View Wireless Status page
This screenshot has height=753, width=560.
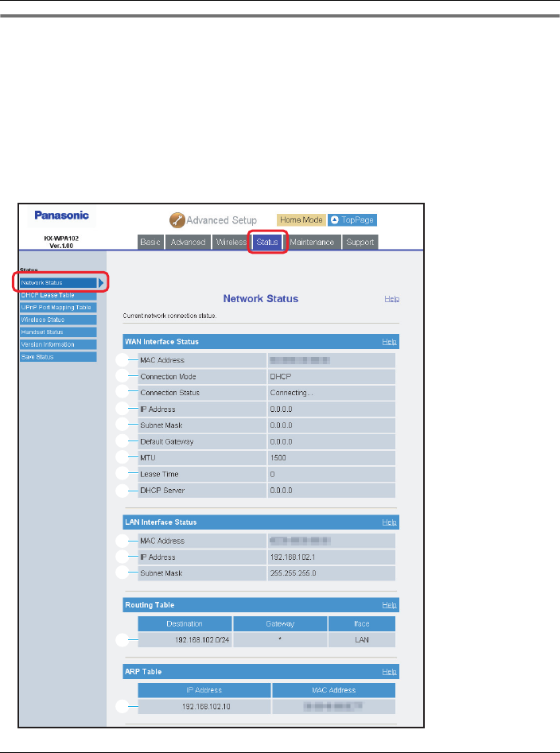point(58,320)
